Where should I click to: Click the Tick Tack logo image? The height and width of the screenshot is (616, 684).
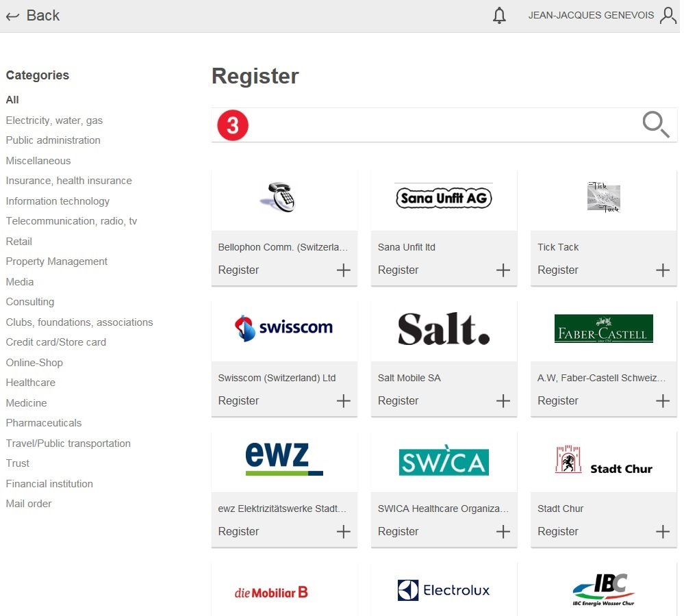pyautogui.click(x=604, y=198)
